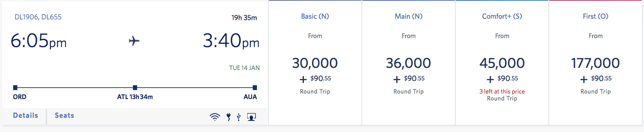This screenshot has width=644, height=132.
Task: Click the plus icon under 177,000 miles
Action: pyautogui.click(x=584, y=79)
